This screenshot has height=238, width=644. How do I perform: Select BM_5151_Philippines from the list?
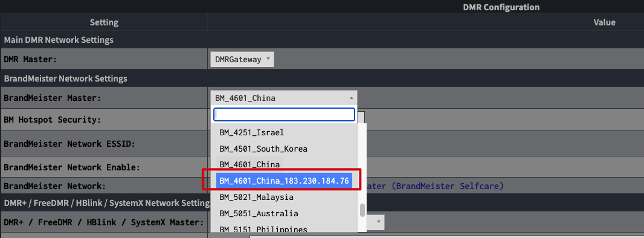pos(263,229)
